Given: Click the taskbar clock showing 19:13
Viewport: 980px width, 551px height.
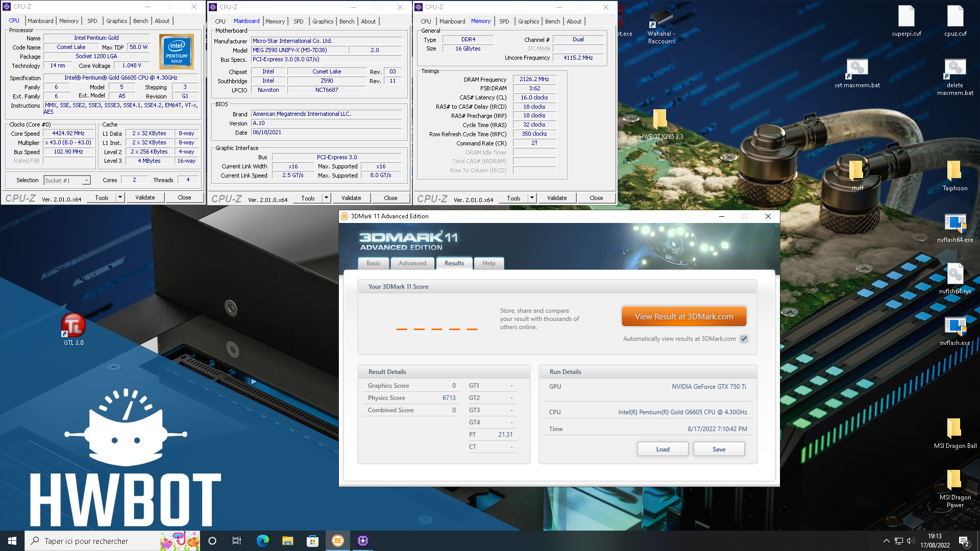Looking at the screenshot, I should click(935, 541).
